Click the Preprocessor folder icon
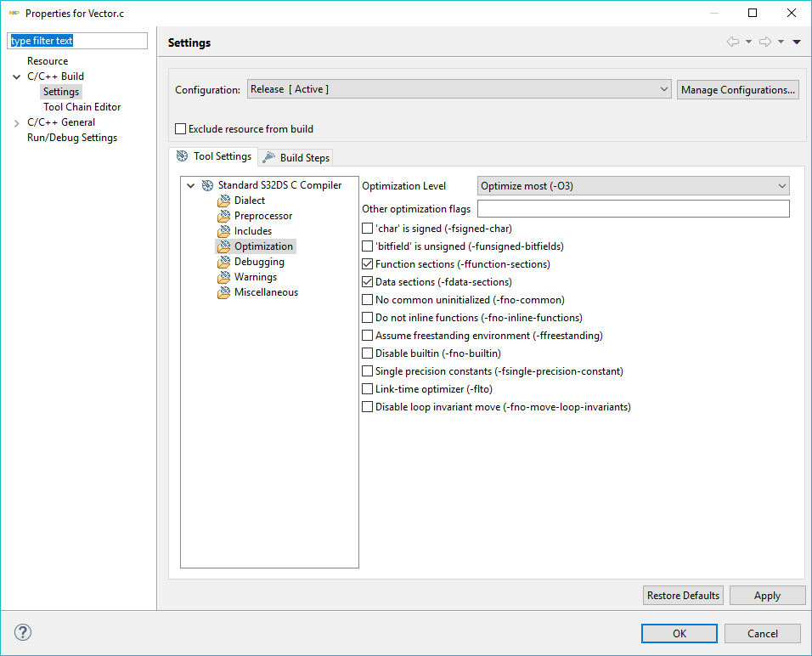Viewport: 812px width, 656px height. tap(224, 216)
